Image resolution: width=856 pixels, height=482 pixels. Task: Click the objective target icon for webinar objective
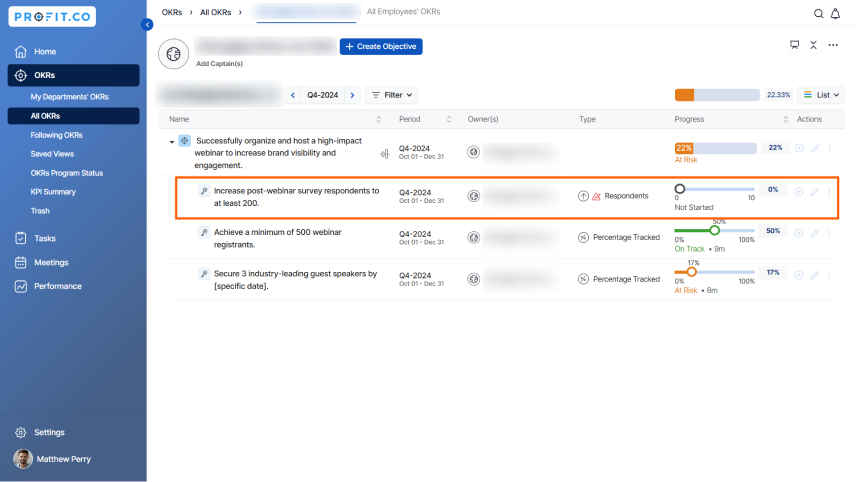point(185,141)
